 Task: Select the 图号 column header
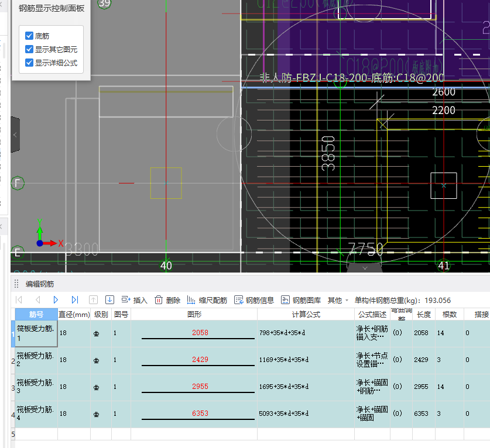121,314
